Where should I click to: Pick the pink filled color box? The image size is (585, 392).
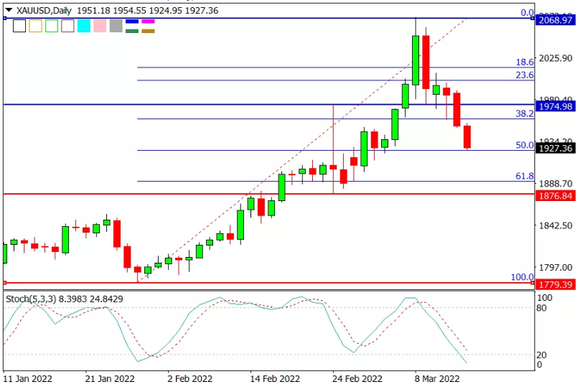100,26
